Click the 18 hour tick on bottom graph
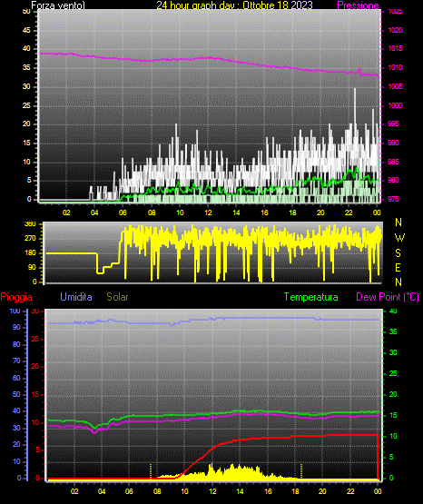This screenshot has width=423, height=504. [x=295, y=491]
